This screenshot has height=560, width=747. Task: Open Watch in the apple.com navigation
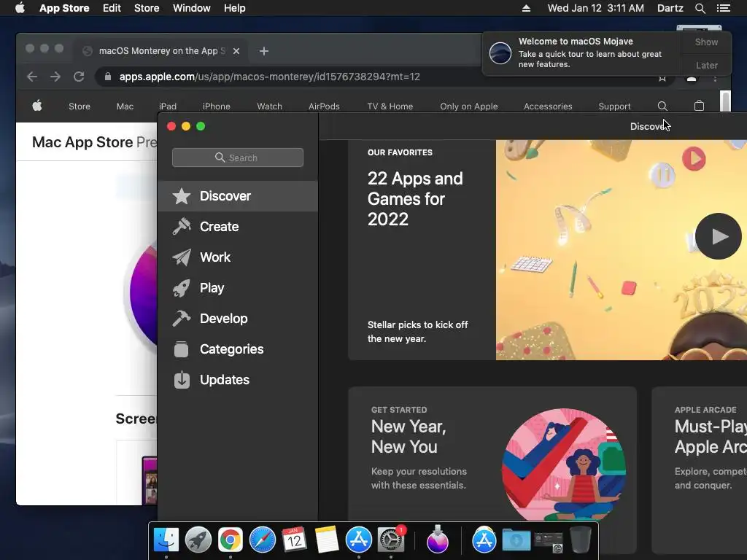click(270, 106)
